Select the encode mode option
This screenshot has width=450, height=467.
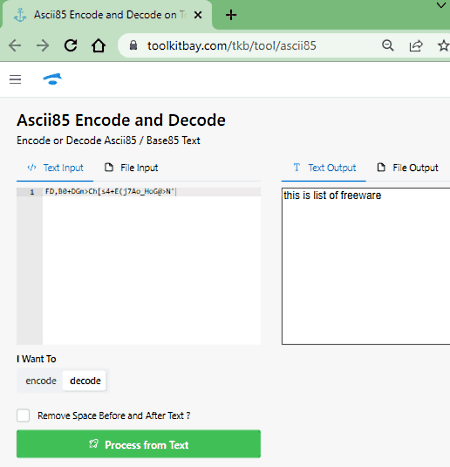pyautogui.click(x=41, y=381)
